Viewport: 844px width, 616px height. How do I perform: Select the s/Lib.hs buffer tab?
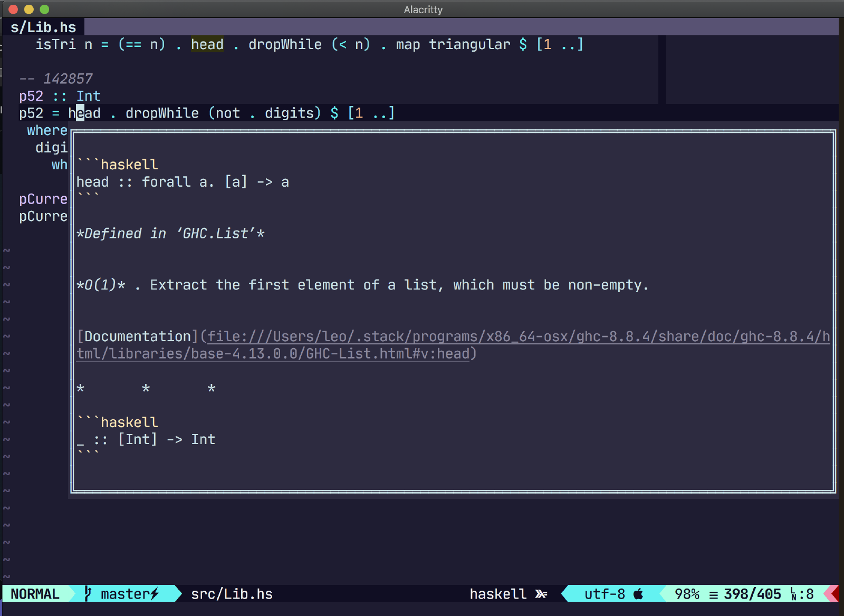coord(43,27)
